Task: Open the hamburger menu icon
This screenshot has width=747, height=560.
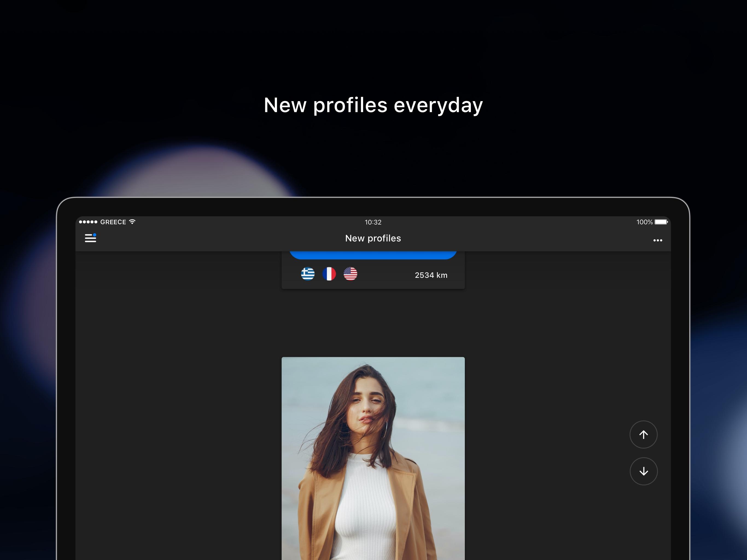Action: [x=91, y=238]
